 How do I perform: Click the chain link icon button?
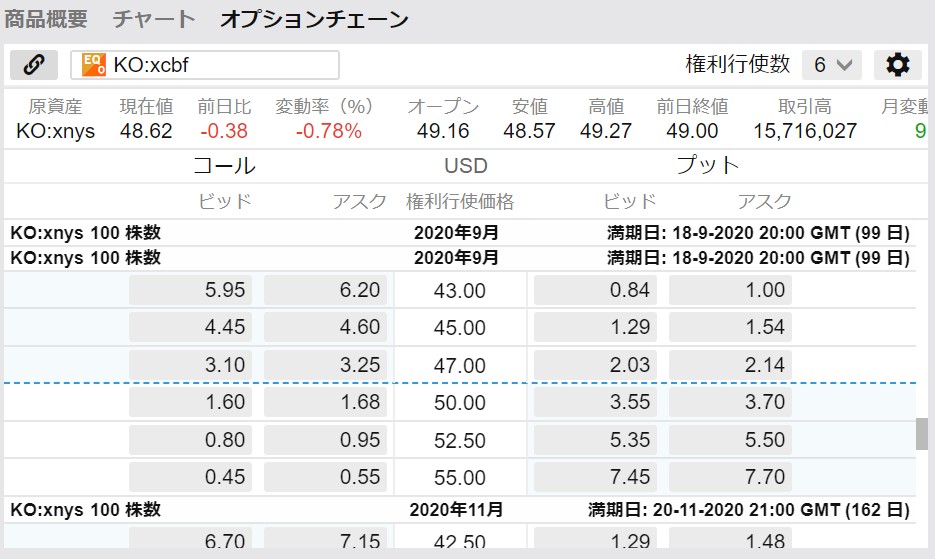[x=34, y=64]
